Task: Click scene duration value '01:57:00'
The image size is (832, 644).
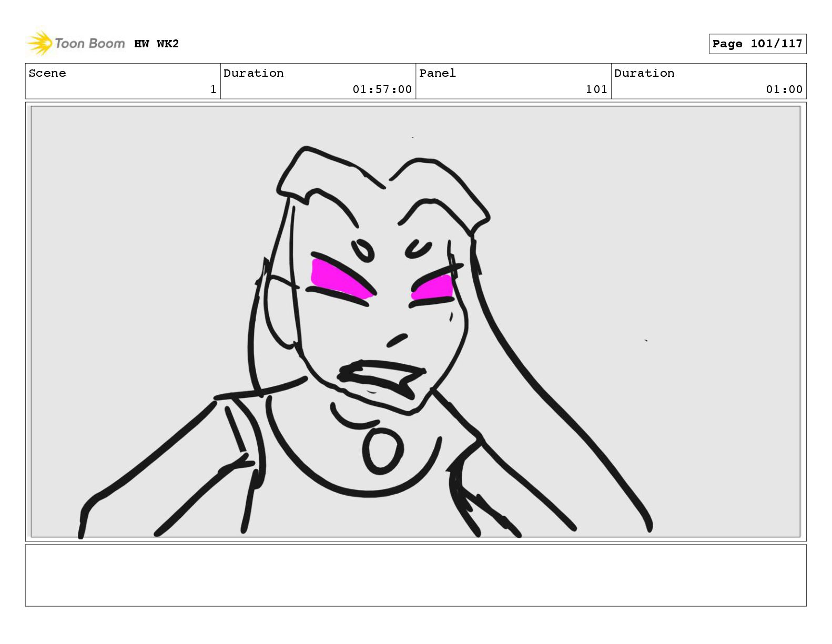Action: tap(382, 89)
